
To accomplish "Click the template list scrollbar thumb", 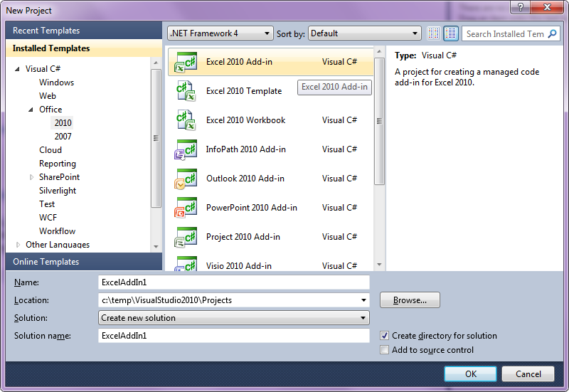I will point(379,121).
